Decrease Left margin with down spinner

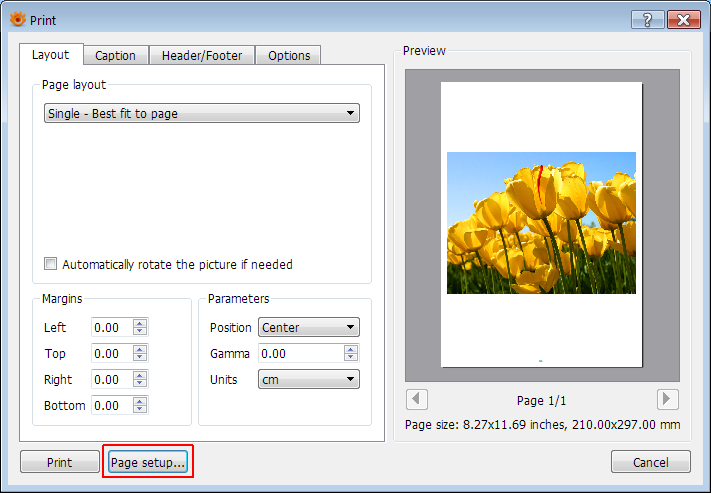tap(140, 331)
